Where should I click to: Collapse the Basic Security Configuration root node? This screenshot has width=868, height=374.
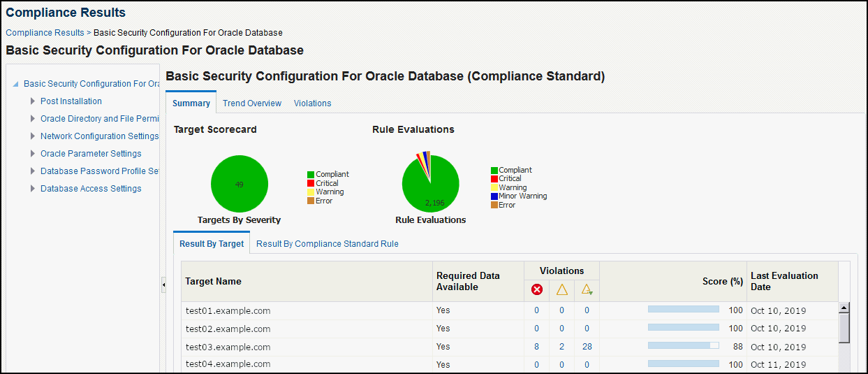coord(16,84)
